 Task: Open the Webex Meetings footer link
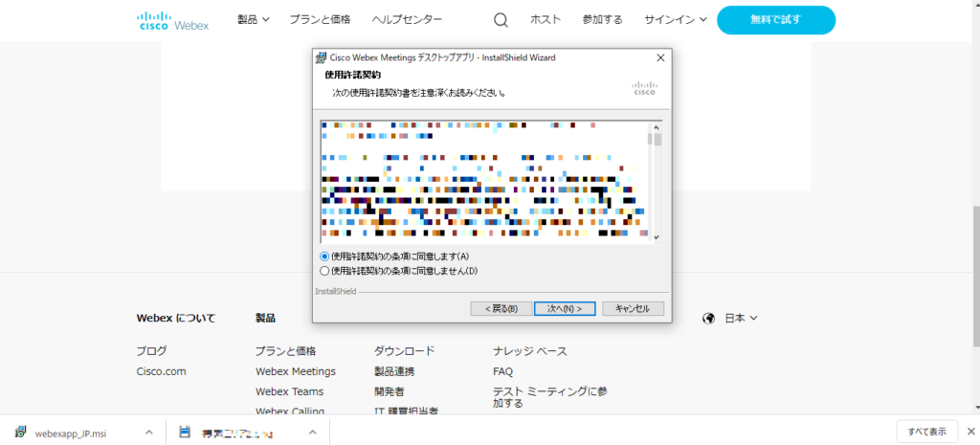(x=296, y=371)
